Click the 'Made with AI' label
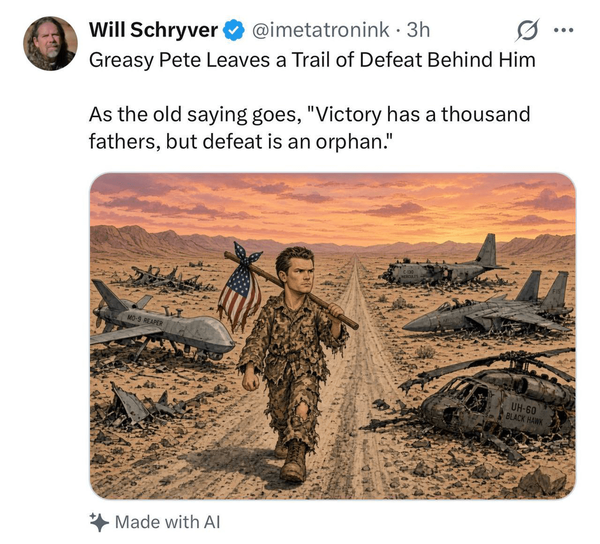The width and height of the screenshot is (600, 544). click(168, 522)
